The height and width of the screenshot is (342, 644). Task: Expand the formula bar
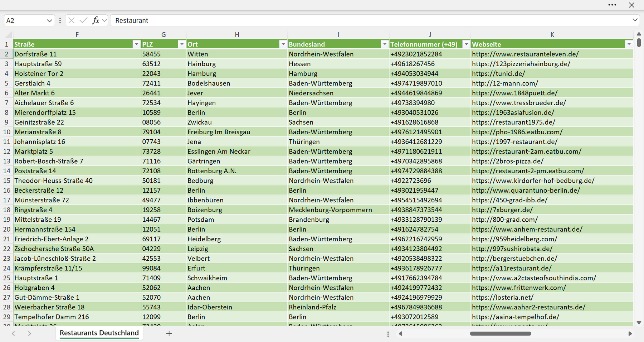pyautogui.click(x=635, y=20)
